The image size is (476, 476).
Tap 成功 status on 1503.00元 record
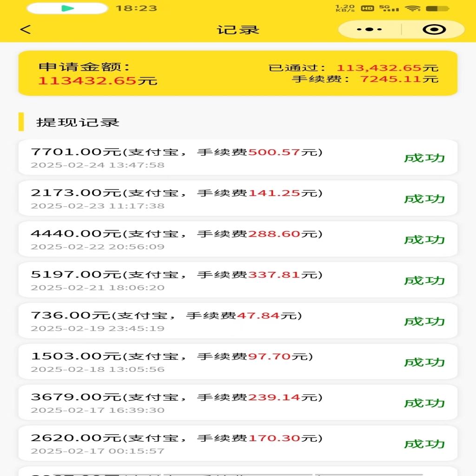click(x=424, y=362)
